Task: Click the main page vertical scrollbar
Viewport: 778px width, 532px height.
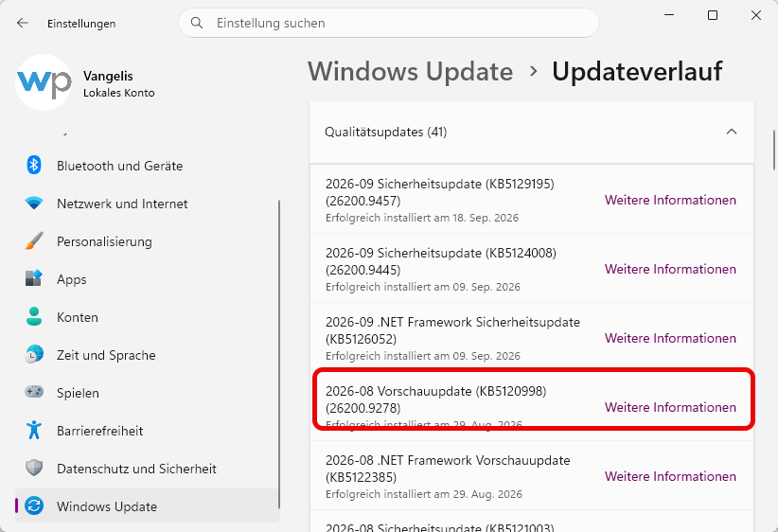Action: [774, 150]
